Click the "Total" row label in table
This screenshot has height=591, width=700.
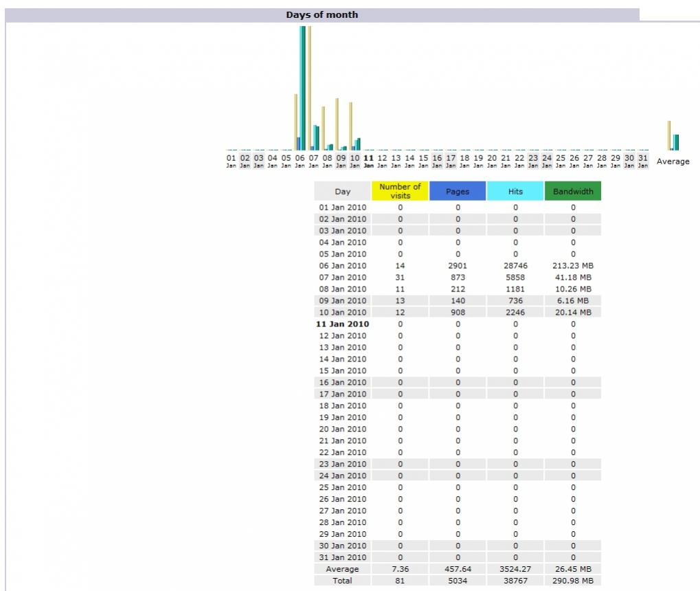pyautogui.click(x=342, y=581)
